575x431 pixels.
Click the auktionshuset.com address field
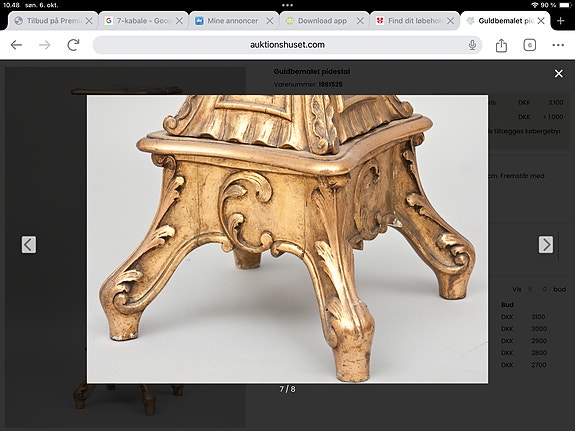[x=287, y=45]
